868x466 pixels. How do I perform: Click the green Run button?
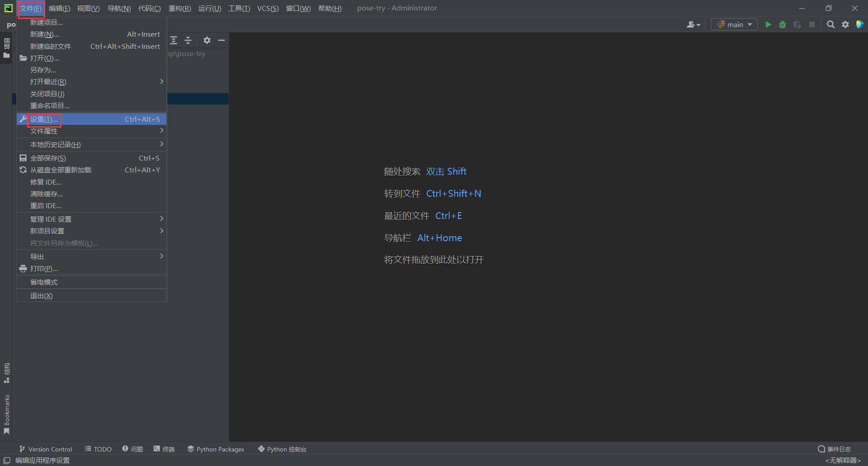point(768,24)
